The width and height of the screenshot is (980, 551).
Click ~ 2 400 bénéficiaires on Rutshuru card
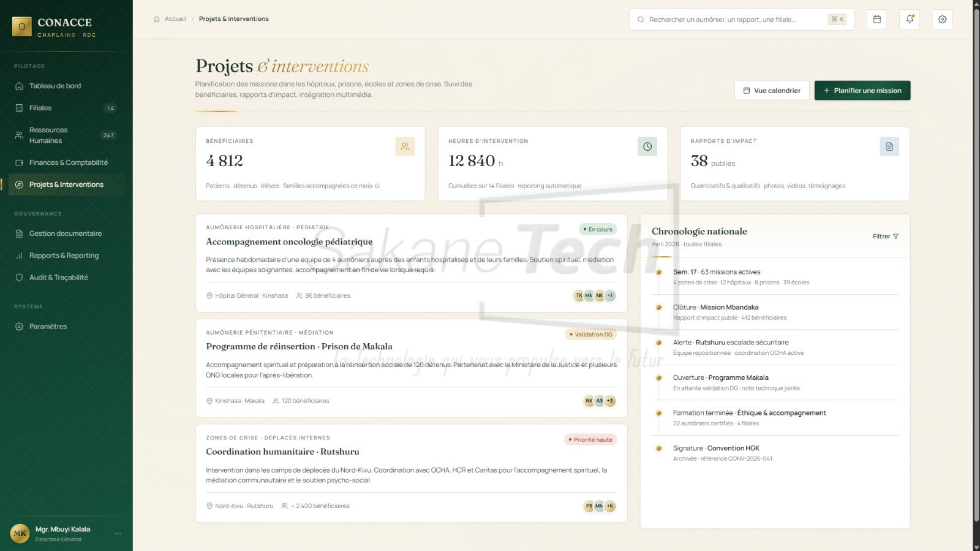click(320, 506)
